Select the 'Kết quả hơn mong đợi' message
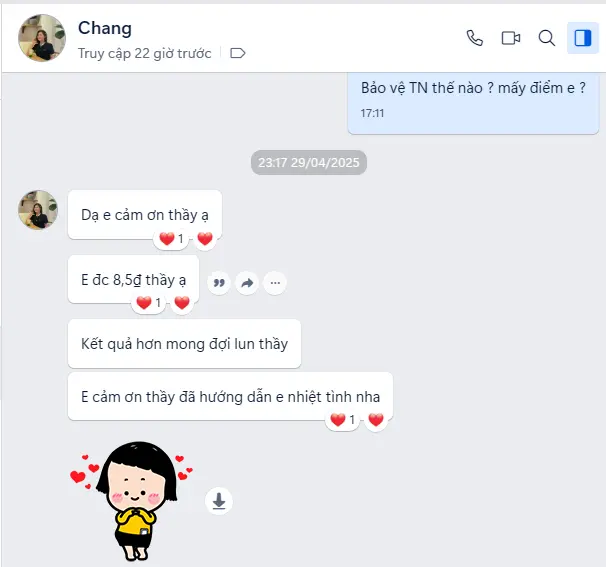 [184, 344]
